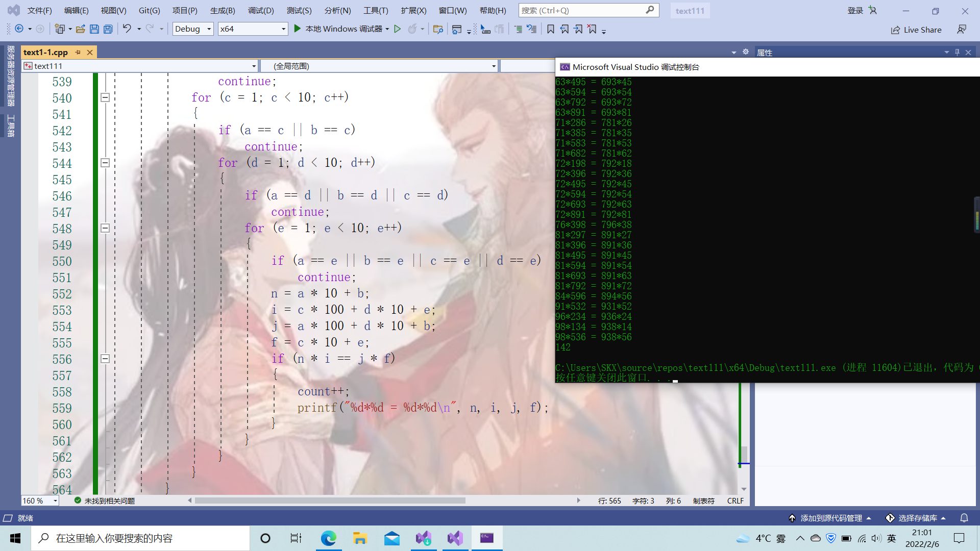Screen dimensions: 980x551
Task: Toggle a bookmark on the current line
Action: click(x=551, y=29)
